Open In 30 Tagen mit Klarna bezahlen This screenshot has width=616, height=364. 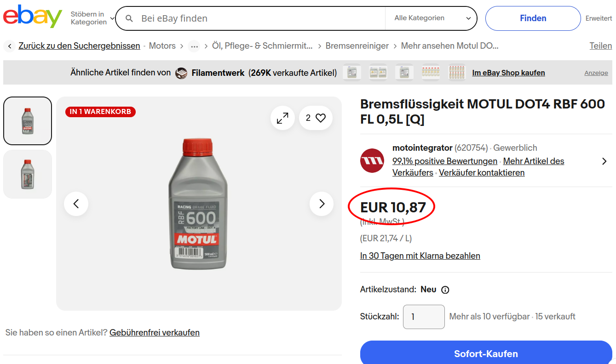tap(420, 256)
